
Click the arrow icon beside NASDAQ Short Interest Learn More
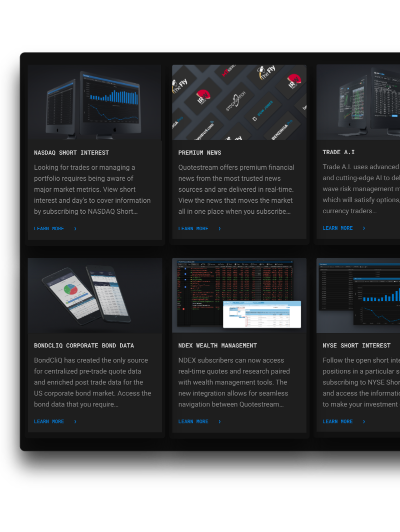point(75,229)
